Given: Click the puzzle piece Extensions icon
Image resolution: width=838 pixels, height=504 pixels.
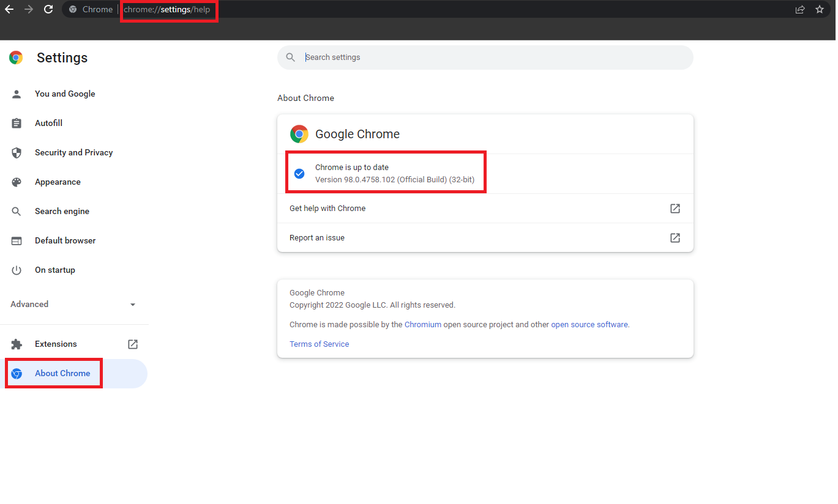Looking at the screenshot, I should [17, 344].
